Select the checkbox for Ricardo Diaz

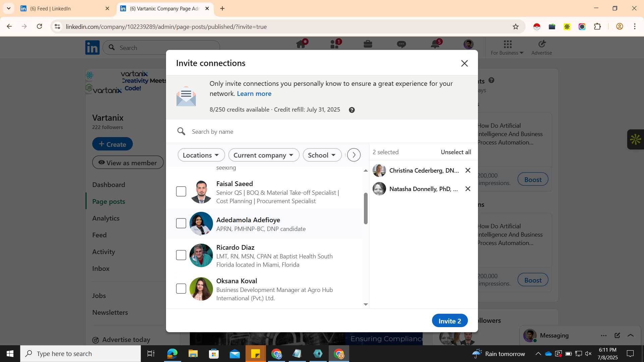tap(181, 255)
